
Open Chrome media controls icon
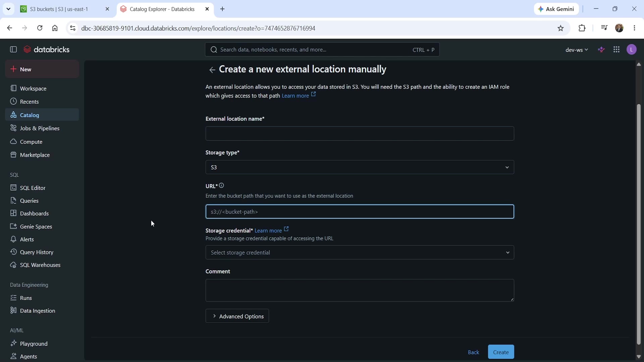click(x=604, y=28)
